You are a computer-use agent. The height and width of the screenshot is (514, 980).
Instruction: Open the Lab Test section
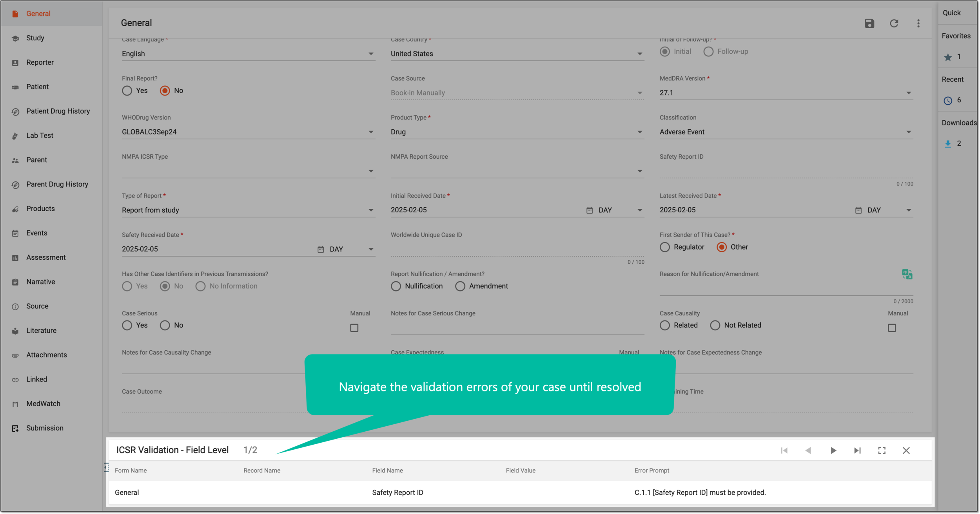coord(51,136)
